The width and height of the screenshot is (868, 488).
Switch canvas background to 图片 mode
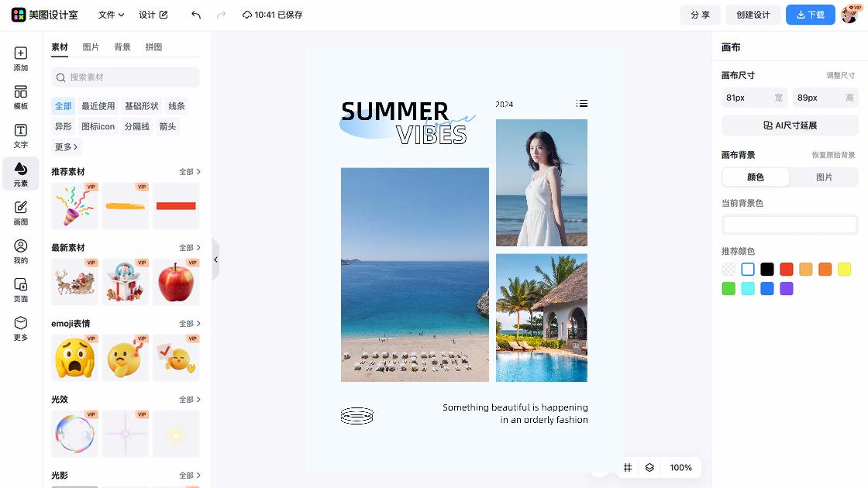click(824, 177)
